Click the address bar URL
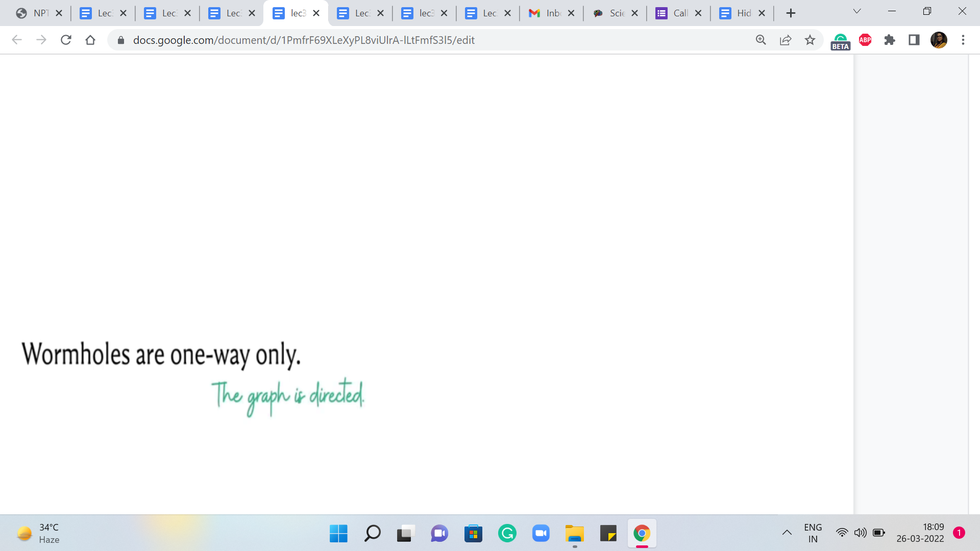 click(x=304, y=40)
